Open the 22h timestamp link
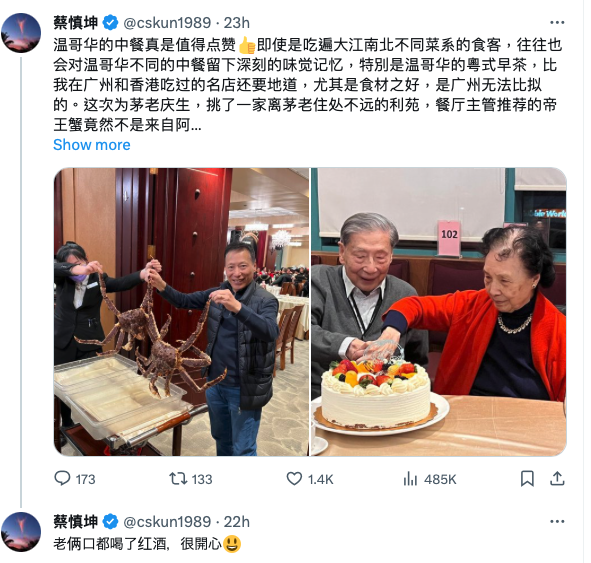 [237, 522]
